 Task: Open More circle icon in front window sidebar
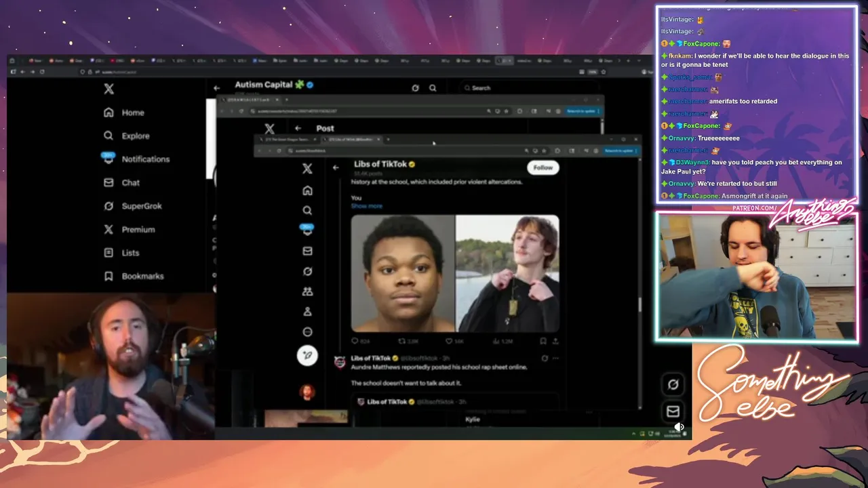tap(307, 332)
